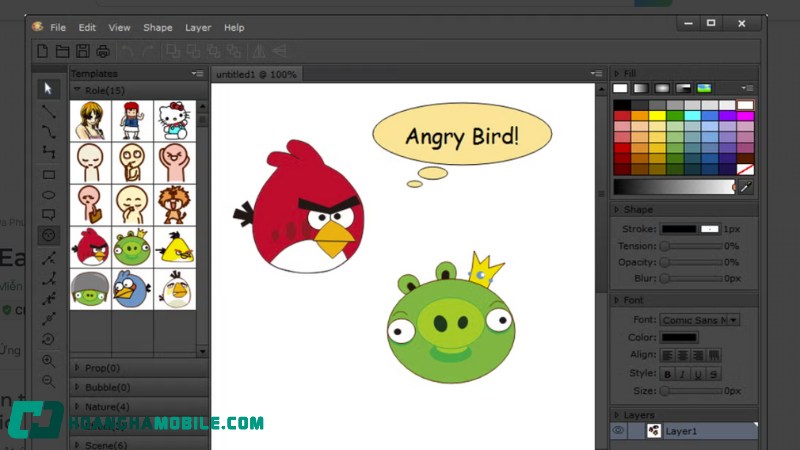Pick the speech bubble tool
The image size is (800, 450).
(x=48, y=215)
